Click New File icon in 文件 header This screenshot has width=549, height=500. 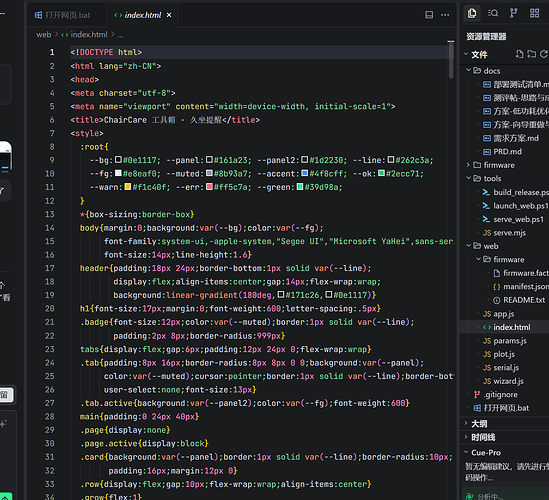520,54
